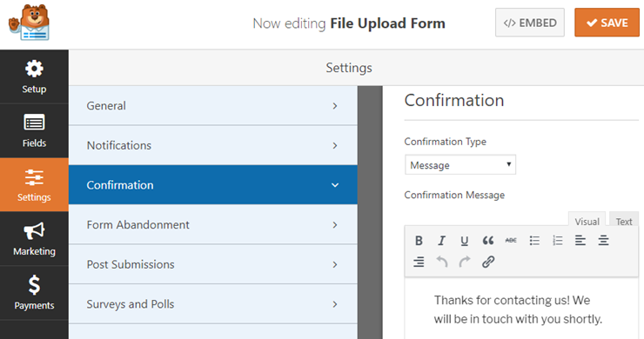The image size is (644, 339).
Task: Collapse the Confirmation chevron
Action: (335, 185)
